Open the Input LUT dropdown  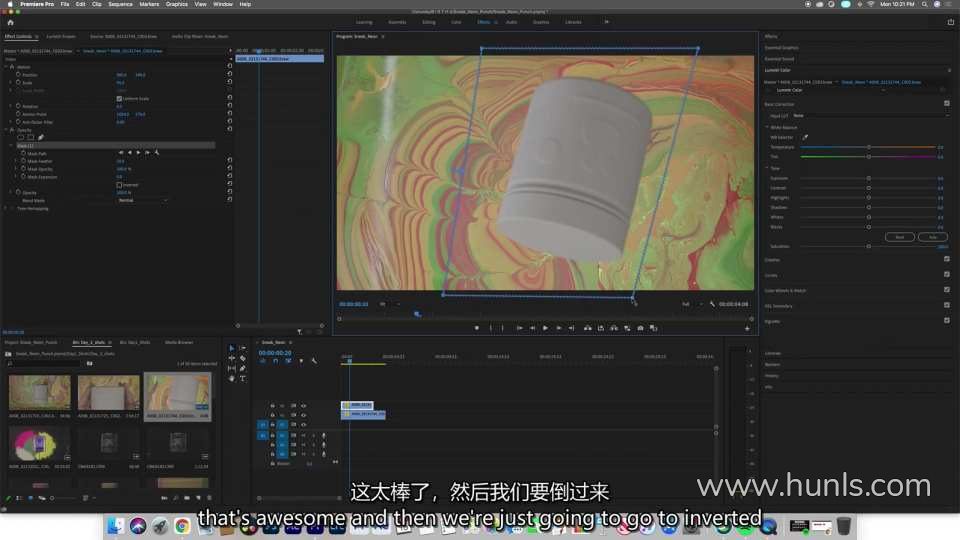click(x=870, y=115)
